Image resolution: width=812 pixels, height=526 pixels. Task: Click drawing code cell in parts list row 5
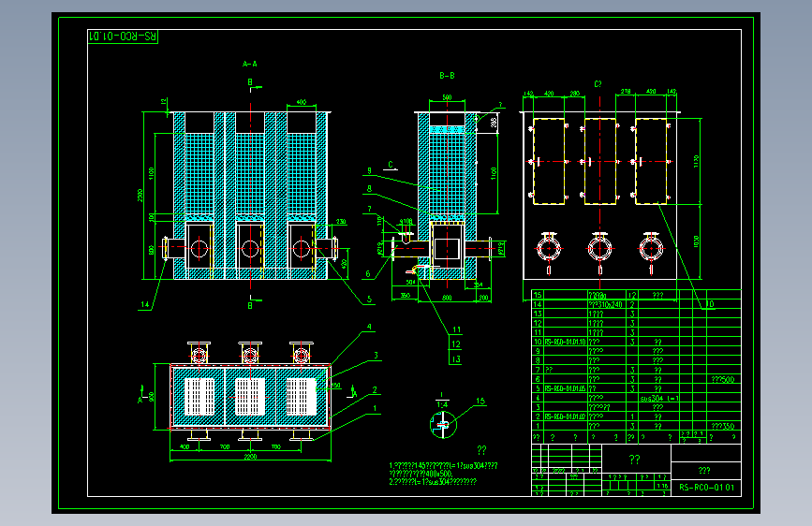[x=566, y=388]
